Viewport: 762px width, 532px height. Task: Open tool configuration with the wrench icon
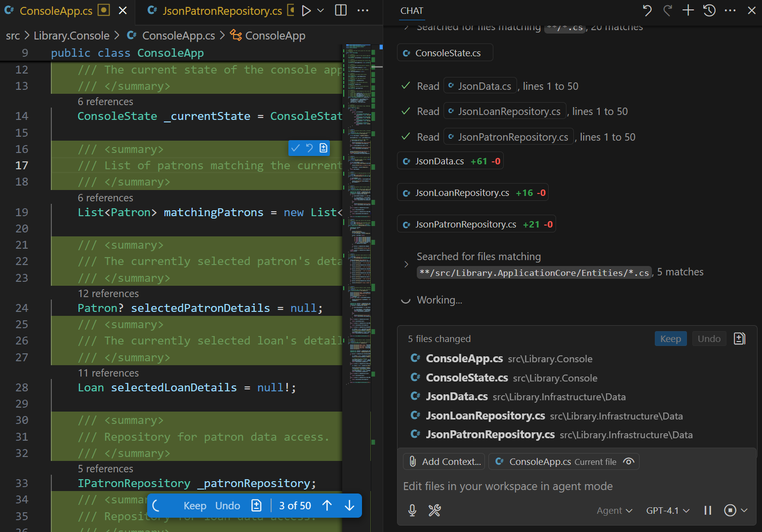click(x=434, y=510)
